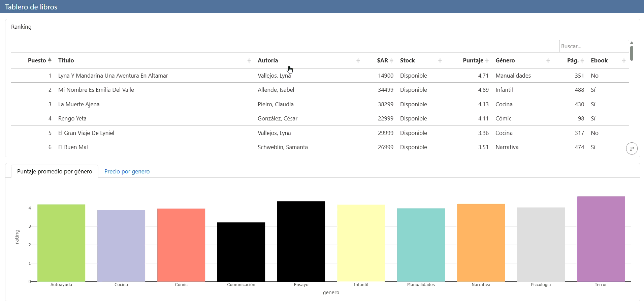Click the $AR price sort icon

pyautogui.click(x=391, y=60)
